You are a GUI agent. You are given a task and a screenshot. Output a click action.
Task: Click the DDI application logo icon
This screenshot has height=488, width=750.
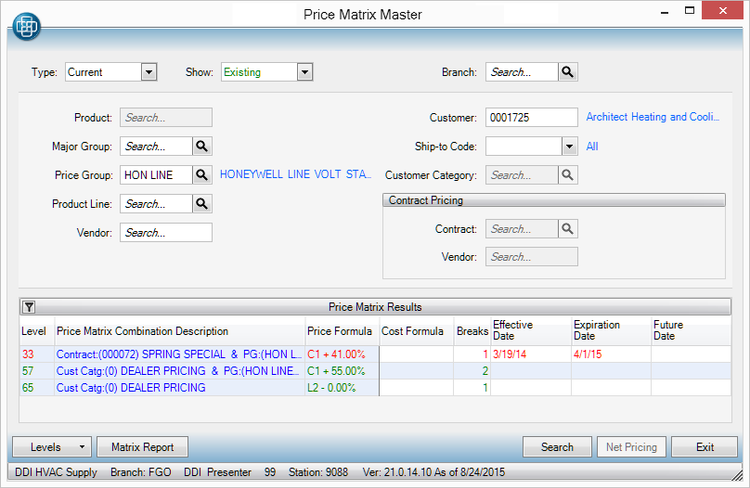click(x=26, y=27)
